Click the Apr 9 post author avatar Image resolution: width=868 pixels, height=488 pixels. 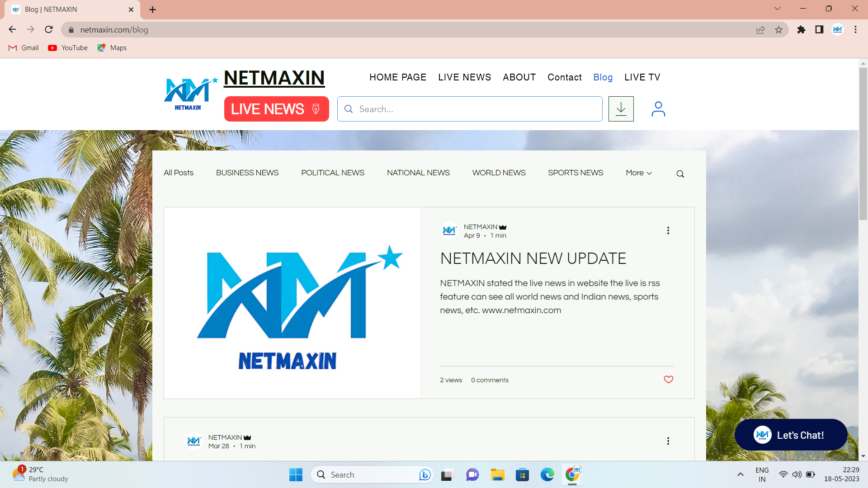(449, 231)
